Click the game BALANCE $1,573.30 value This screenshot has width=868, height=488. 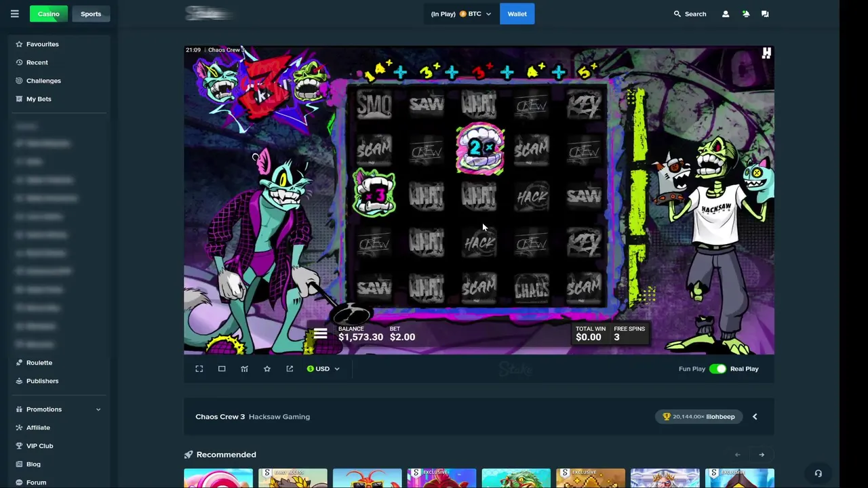point(361,337)
